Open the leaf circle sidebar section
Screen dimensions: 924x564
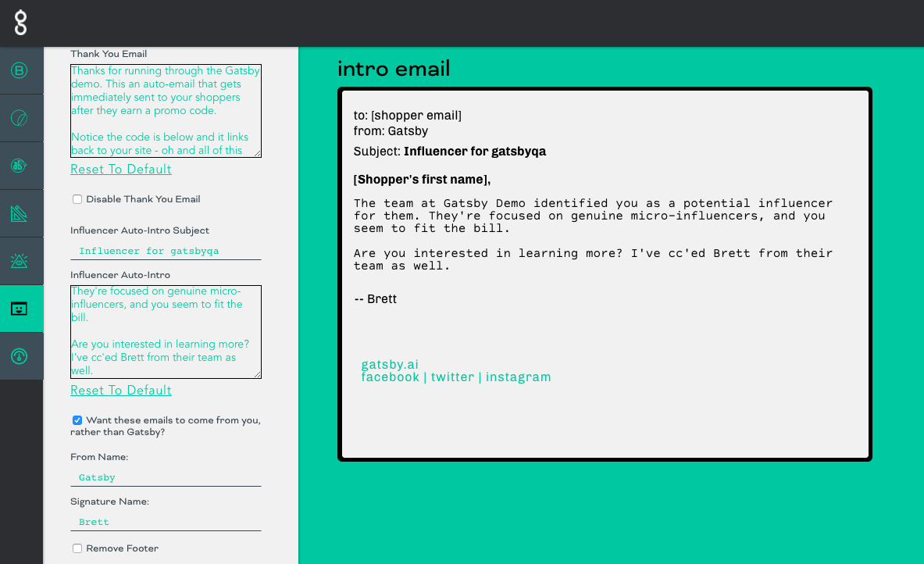click(x=20, y=118)
